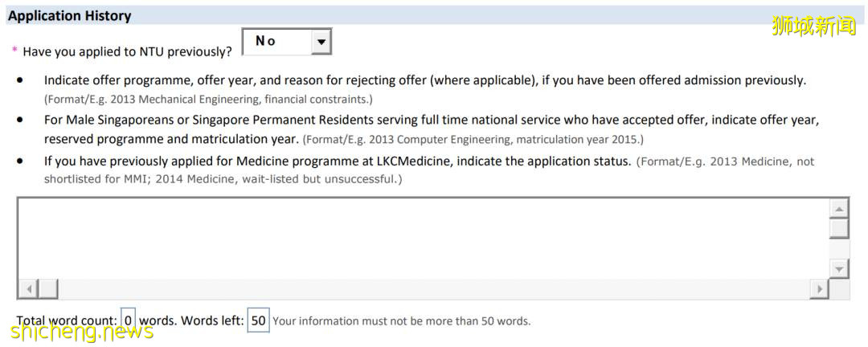Click the bullet about LKCMedicine application status
868x347 pixels.
[338, 161]
